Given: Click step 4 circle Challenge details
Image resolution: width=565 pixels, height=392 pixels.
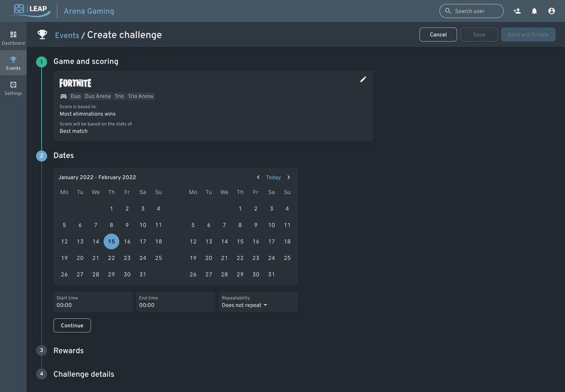Looking at the screenshot, I should pyautogui.click(x=41, y=373).
